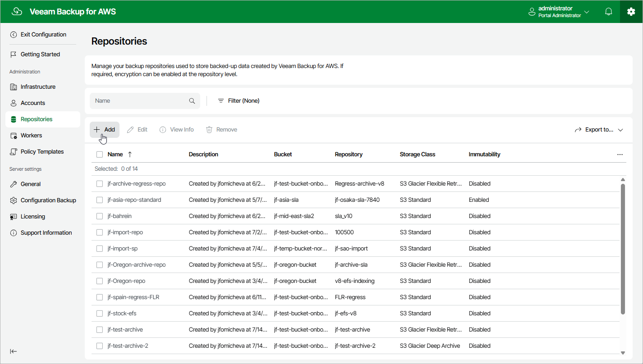
Task: Click the pencil Edit icon
Action: pyautogui.click(x=130, y=130)
